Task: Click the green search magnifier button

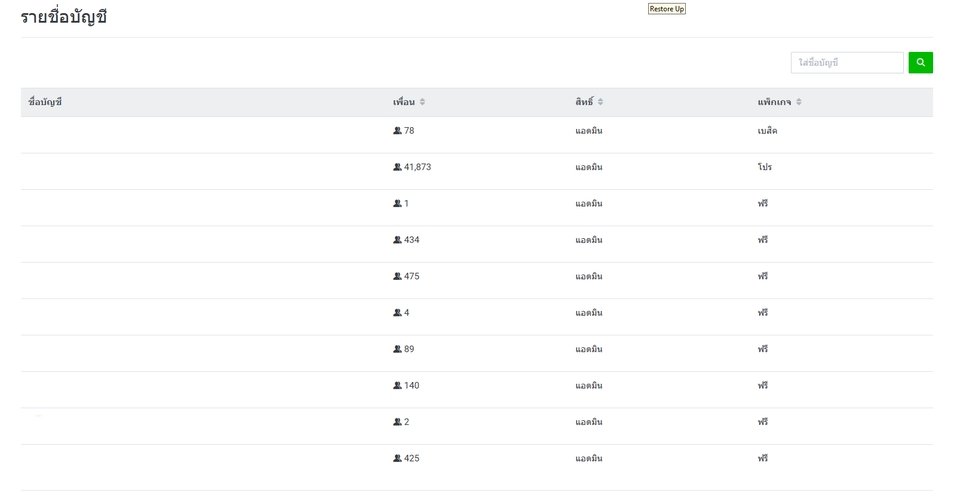Action: (920, 63)
